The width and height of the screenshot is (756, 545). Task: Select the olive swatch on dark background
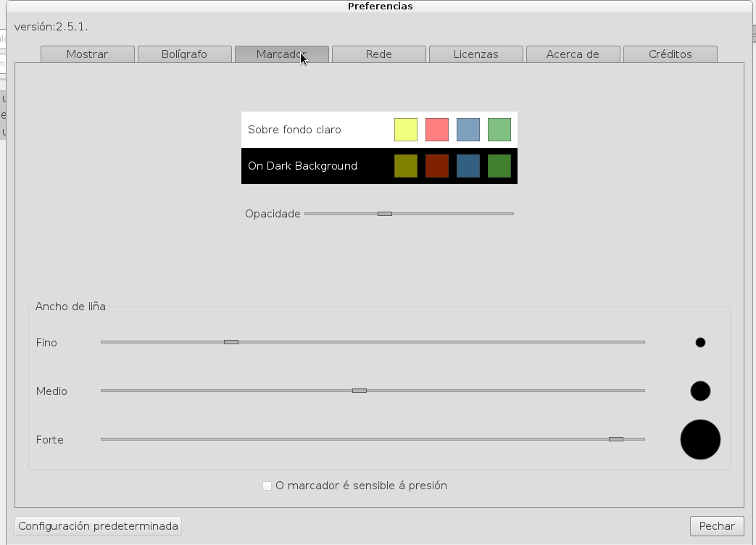(406, 166)
